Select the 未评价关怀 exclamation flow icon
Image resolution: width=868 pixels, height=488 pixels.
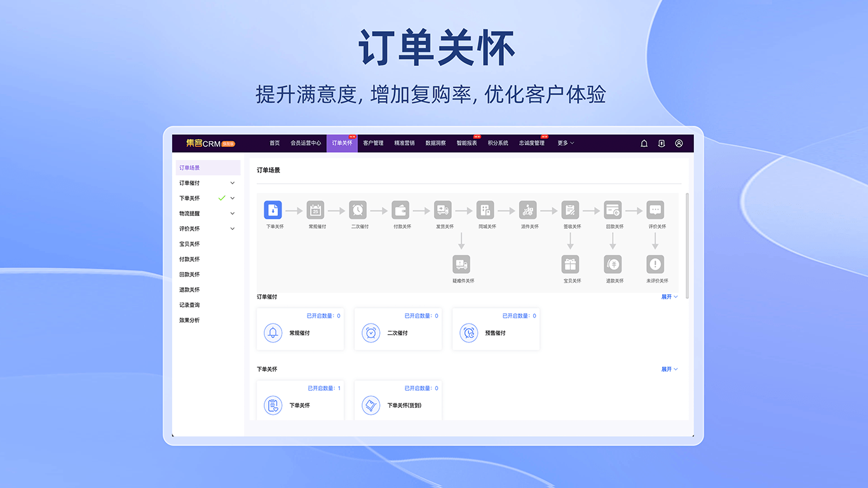click(x=656, y=264)
